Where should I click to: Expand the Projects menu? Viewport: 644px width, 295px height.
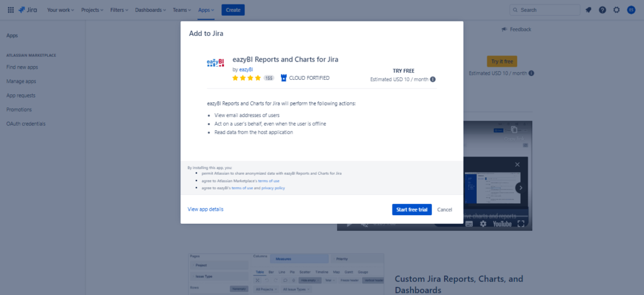click(x=92, y=10)
